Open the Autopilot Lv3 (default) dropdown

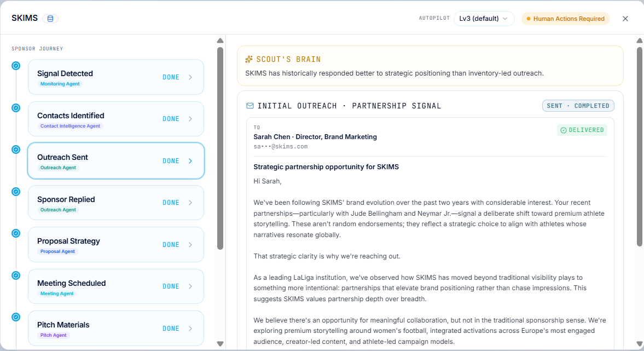(484, 19)
